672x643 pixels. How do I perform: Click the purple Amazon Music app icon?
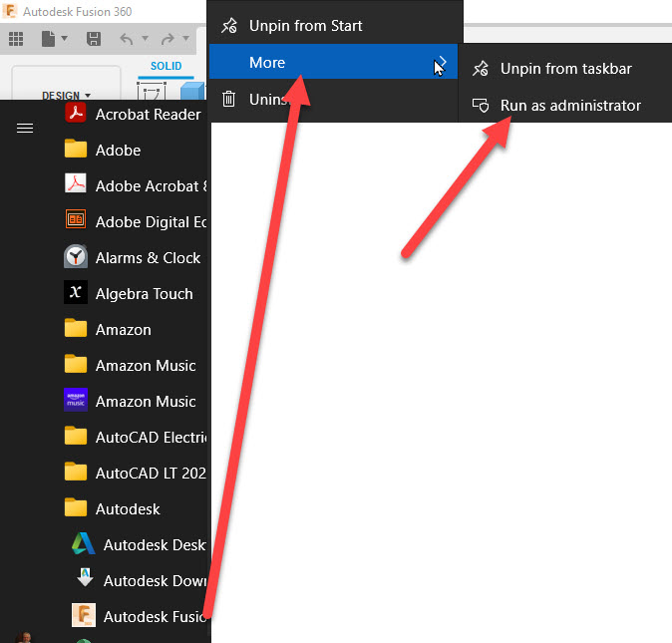point(76,400)
